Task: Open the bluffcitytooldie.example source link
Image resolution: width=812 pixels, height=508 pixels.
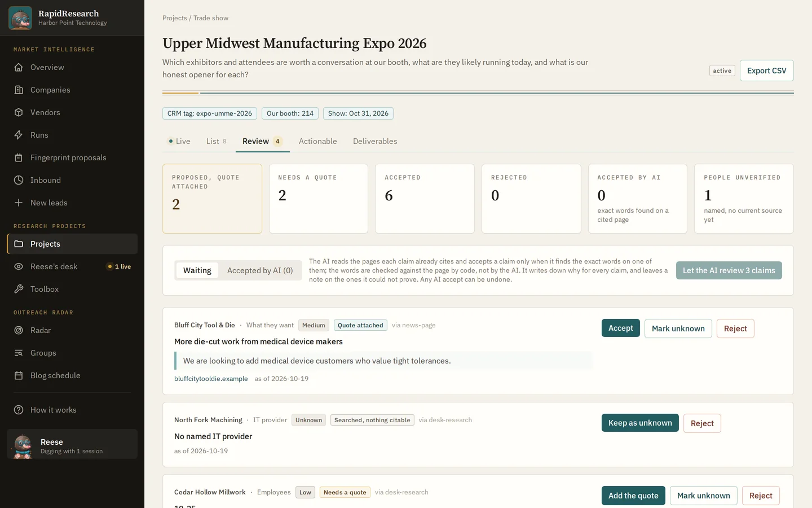Action: 211,379
